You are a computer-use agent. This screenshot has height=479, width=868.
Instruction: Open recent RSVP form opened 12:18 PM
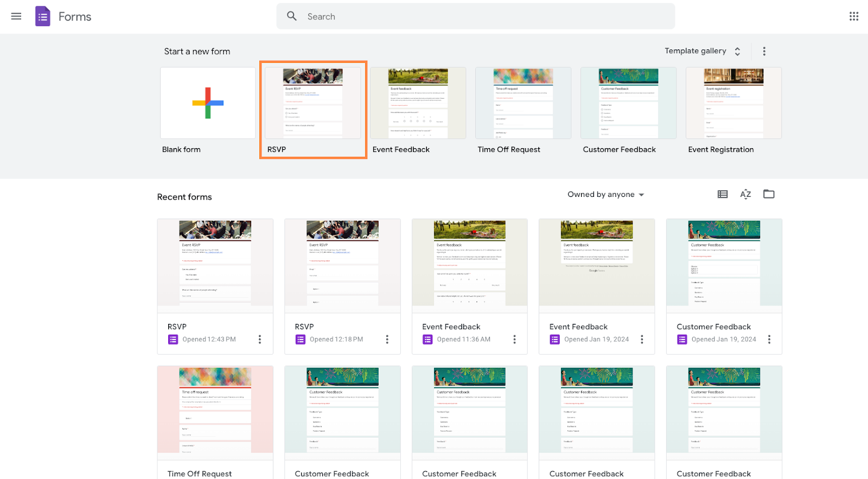click(x=342, y=266)
